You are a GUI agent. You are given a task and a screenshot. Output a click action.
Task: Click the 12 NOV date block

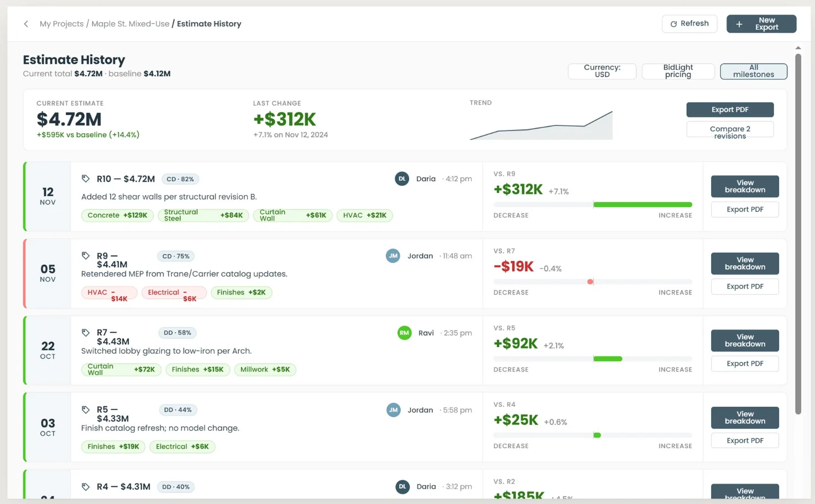click(x=48, y=196)
